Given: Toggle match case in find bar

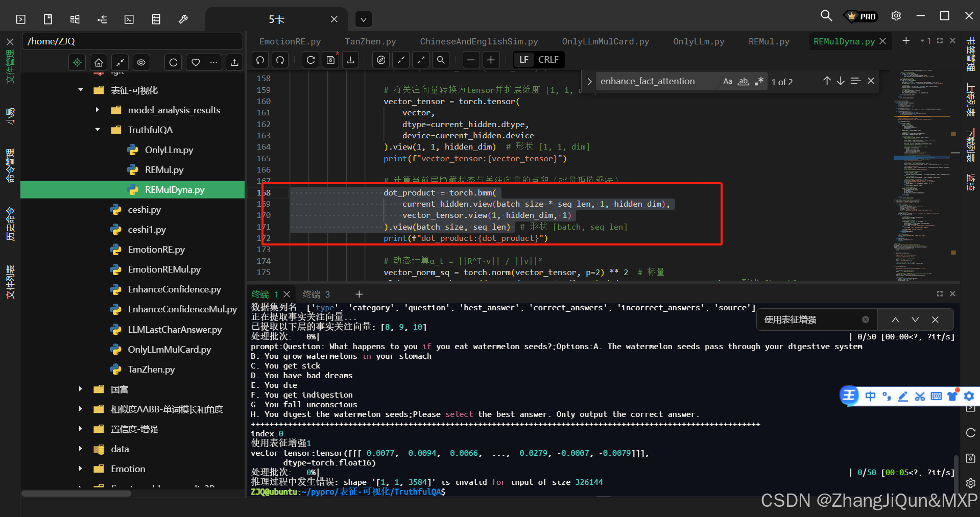Looking at the screenshot, I should (x=728, y=81).
